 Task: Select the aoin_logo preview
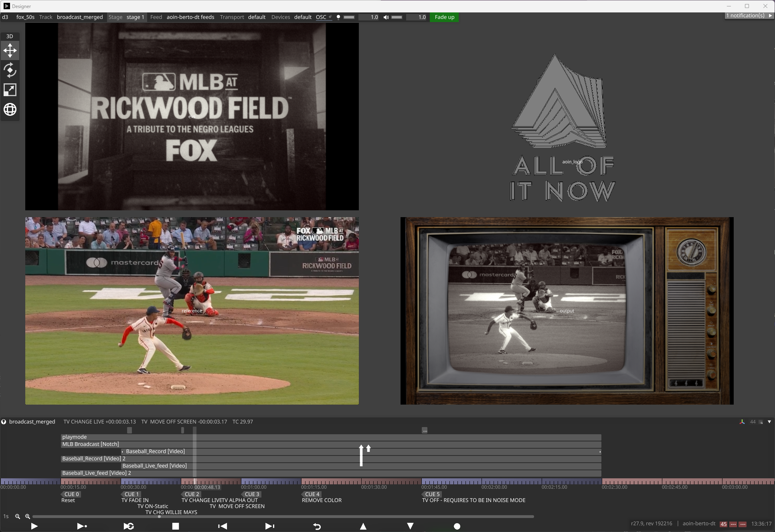563,128
